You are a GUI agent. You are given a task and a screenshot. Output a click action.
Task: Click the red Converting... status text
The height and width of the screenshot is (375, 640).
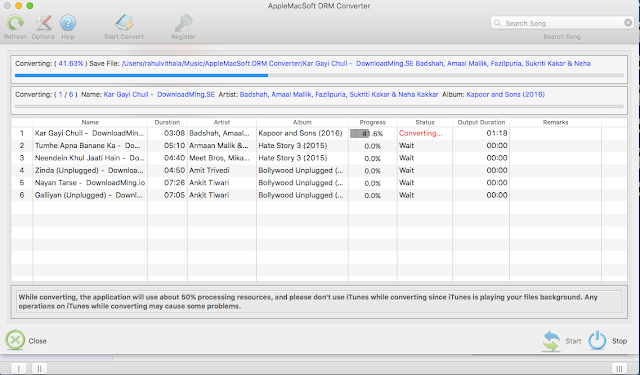(420, 133)
